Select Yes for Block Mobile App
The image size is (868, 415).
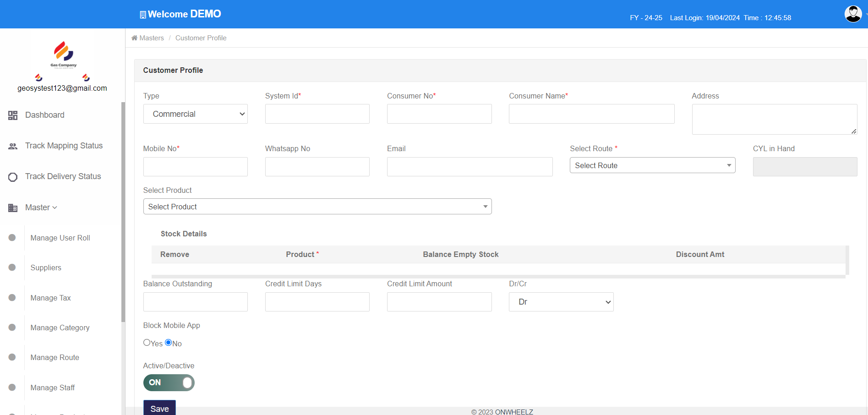click(x=147, y=343)
